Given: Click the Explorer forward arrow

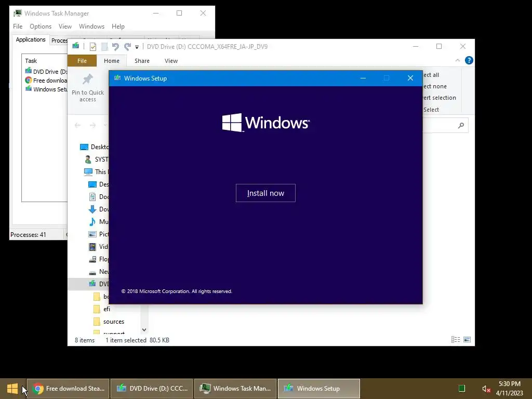Looking at the screenshot, I should pyautogui.click(x=92, y=125).
